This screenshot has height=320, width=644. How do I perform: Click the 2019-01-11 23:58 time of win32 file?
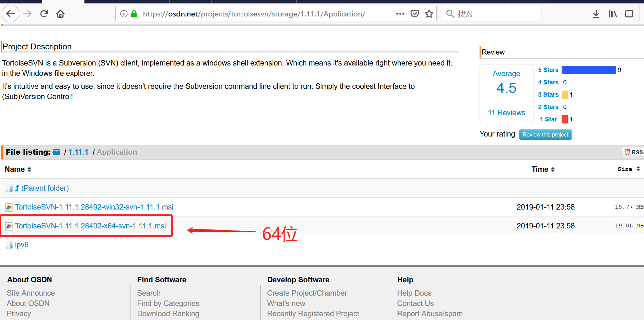545,207
